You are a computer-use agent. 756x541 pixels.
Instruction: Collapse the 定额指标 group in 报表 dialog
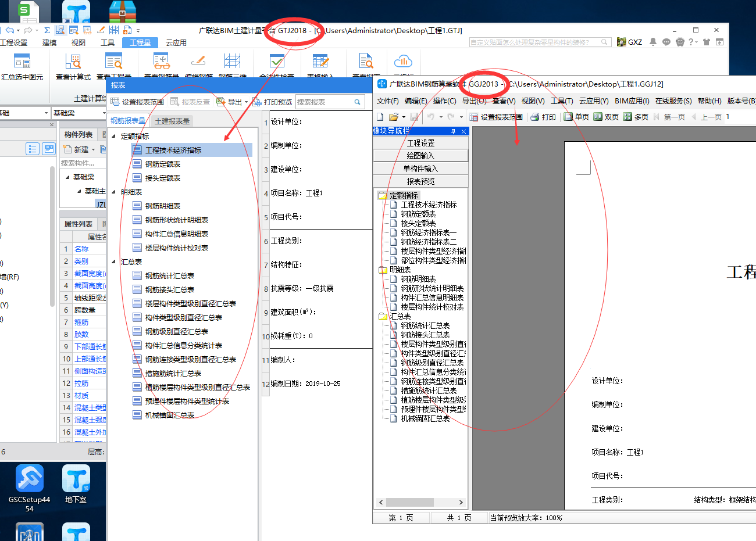pyautogui.click(x=114, y=136)
